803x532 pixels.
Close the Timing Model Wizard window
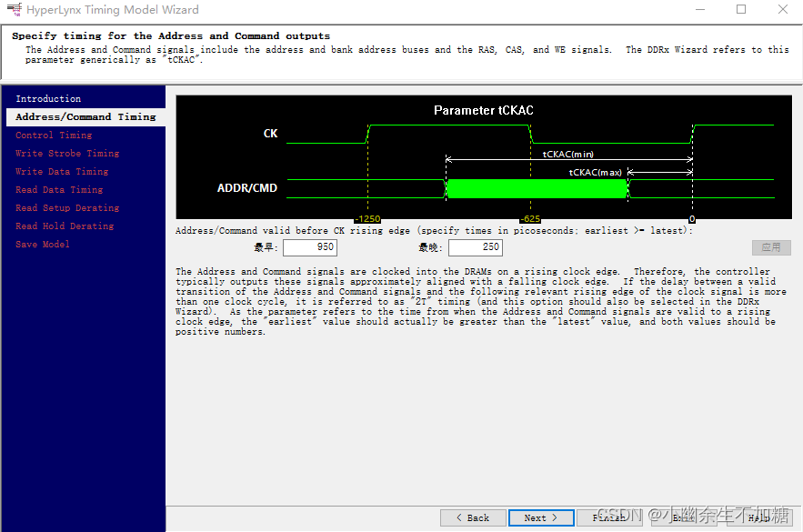pyautogui.click(x=782, y=9)
